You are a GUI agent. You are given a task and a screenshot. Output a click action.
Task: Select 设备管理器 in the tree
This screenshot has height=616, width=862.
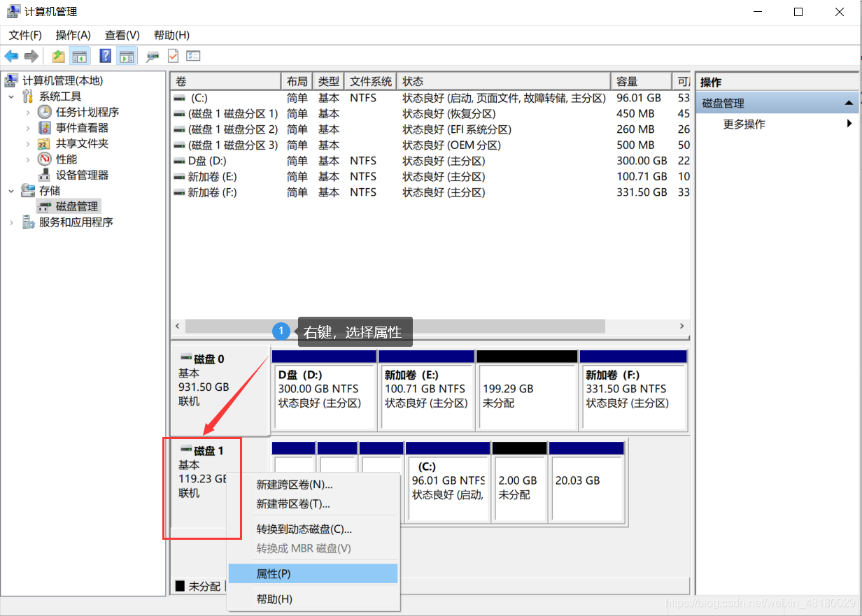(82, 175)
